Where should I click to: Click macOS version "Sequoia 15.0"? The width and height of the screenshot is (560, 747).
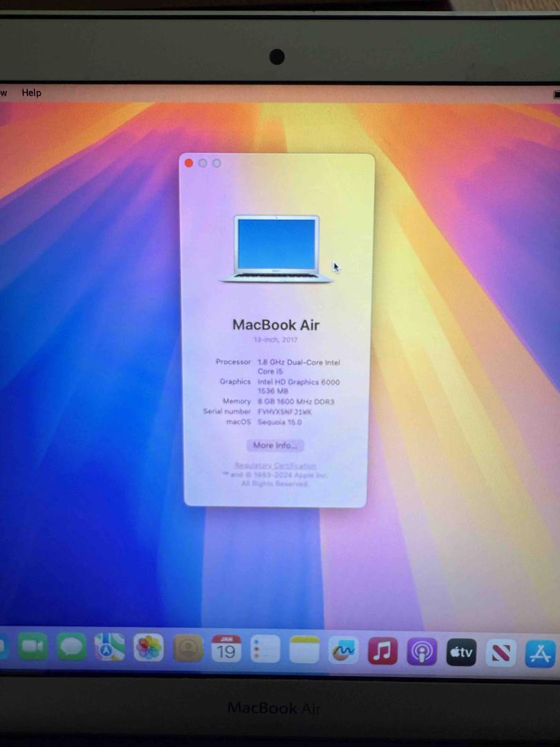point(279,422)
